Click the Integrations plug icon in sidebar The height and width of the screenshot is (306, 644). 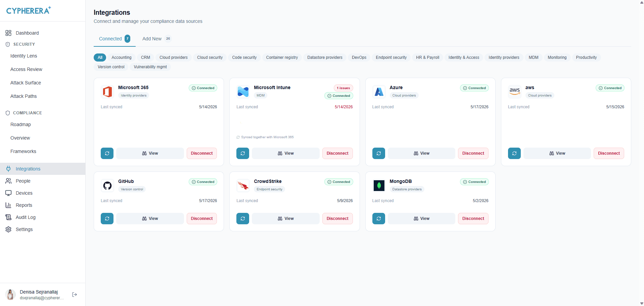pyautogui.click(x=8, y=169)
